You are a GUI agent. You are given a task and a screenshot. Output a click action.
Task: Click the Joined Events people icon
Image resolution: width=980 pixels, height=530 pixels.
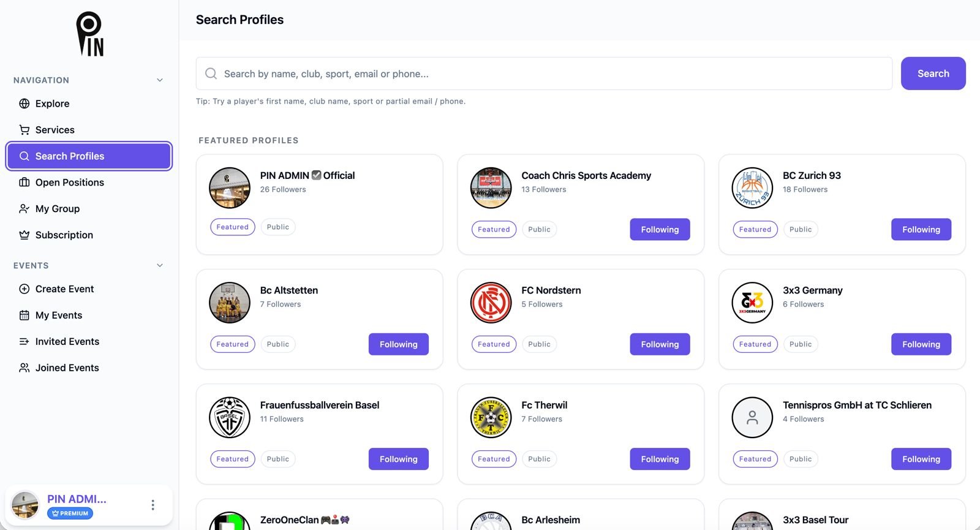(x=24, y=368)
